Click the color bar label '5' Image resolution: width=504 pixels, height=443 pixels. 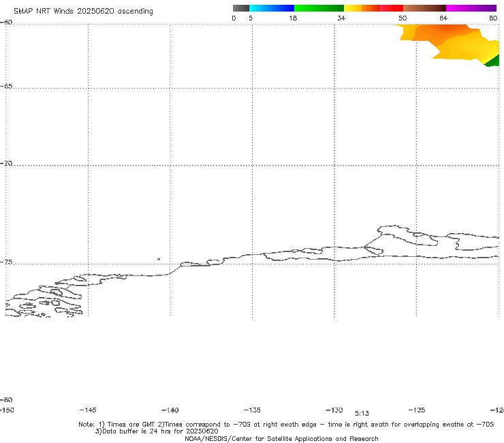point(251,18)
